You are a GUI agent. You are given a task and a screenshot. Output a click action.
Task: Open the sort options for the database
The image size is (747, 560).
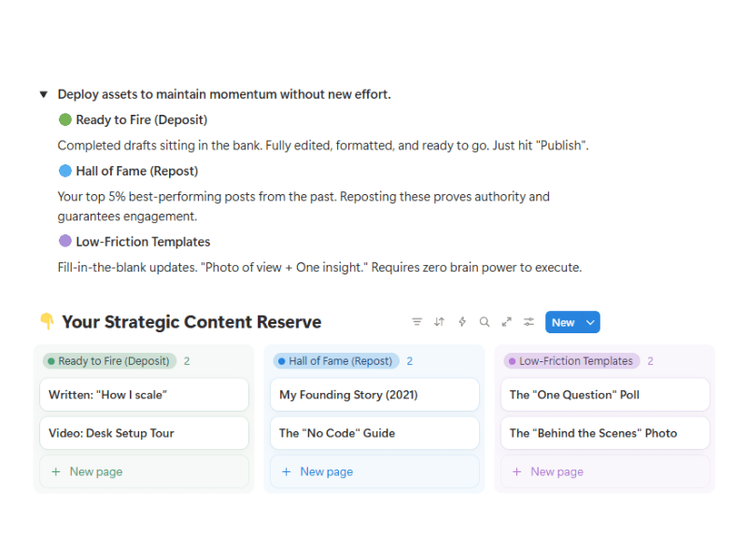coord(439,321)
